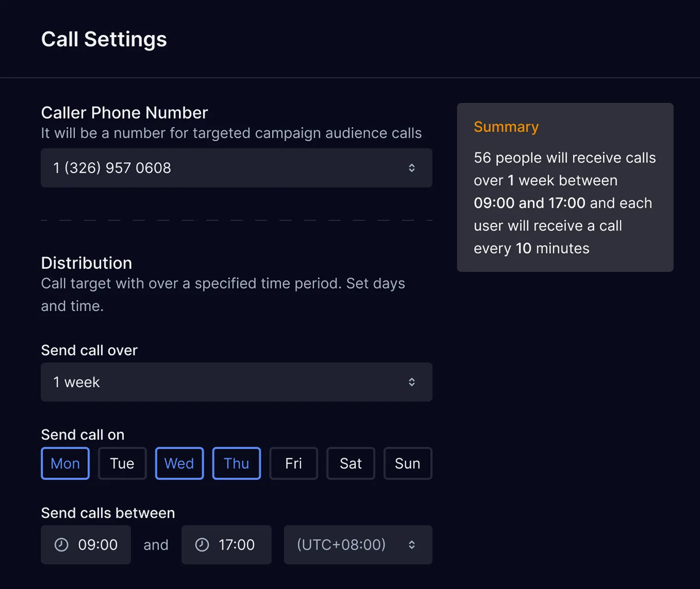700x589 pixels.
Task: Toggle Sat as a call day
Action: click(x=350, y=463)
